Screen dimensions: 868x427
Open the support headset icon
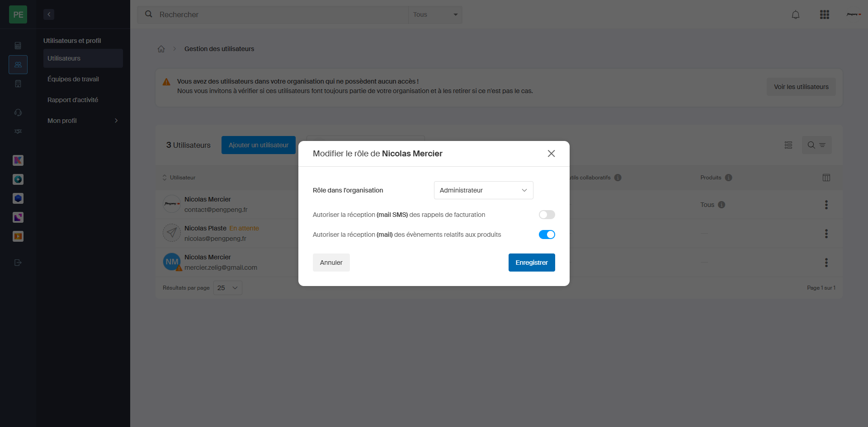[18, 113]
